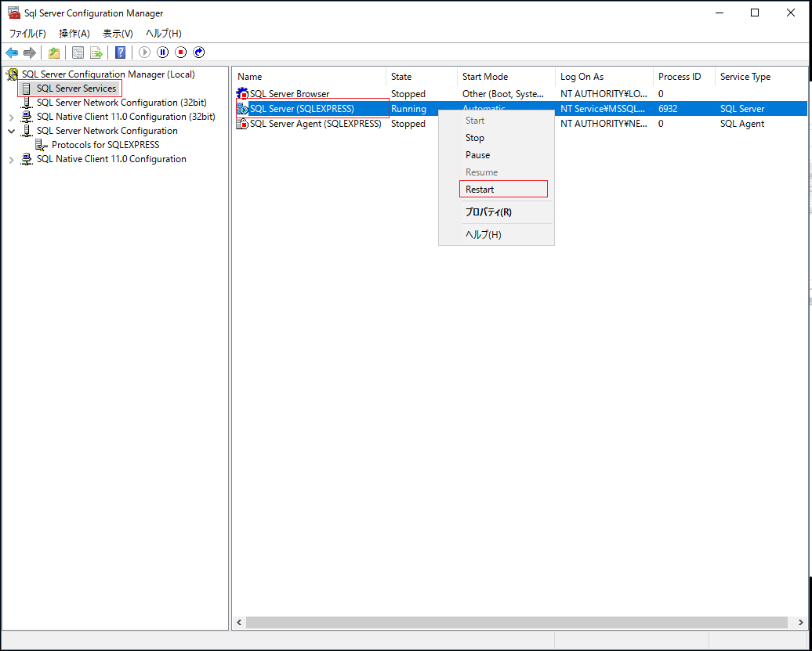This screenshot has width=812, height=651.
Task: Sort by the Process ID column header
Action: point(683,77)
